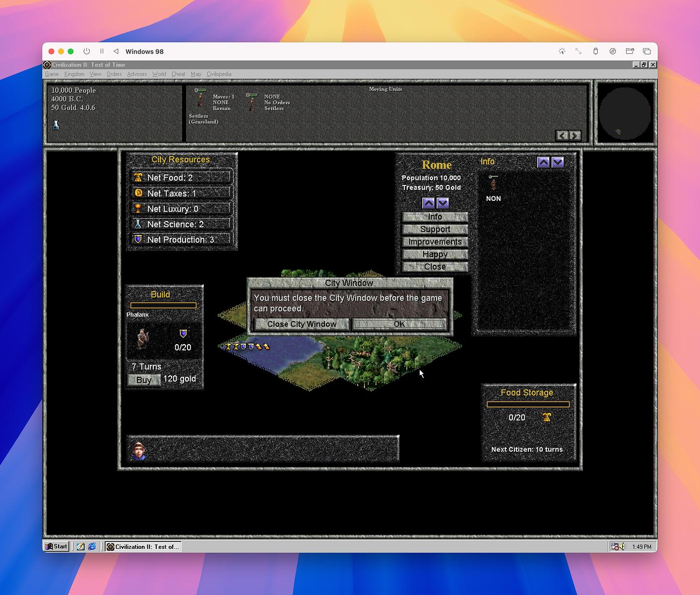
Task: Click the Food Storage progress bar
Action: (x=528, y=404)
